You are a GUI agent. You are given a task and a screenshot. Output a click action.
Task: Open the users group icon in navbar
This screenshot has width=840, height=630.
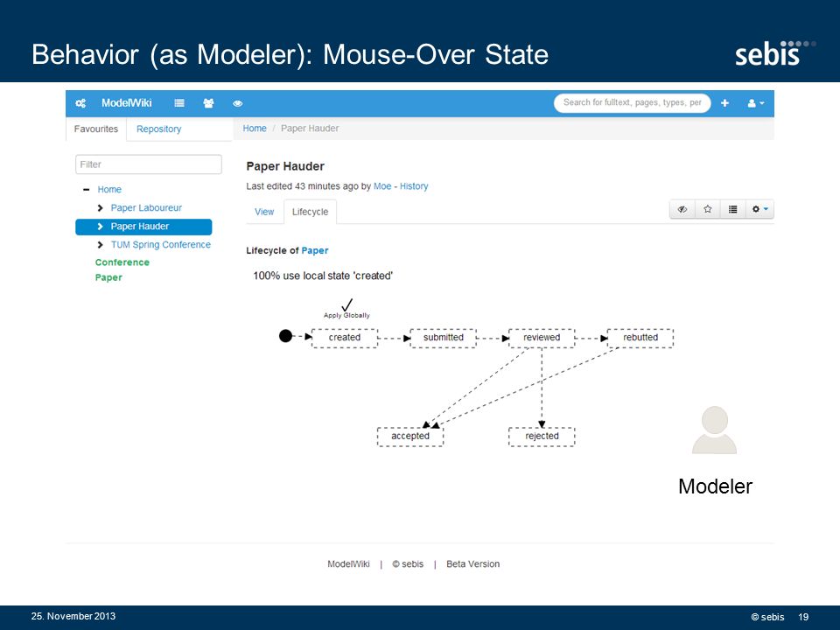click(208, 103)
